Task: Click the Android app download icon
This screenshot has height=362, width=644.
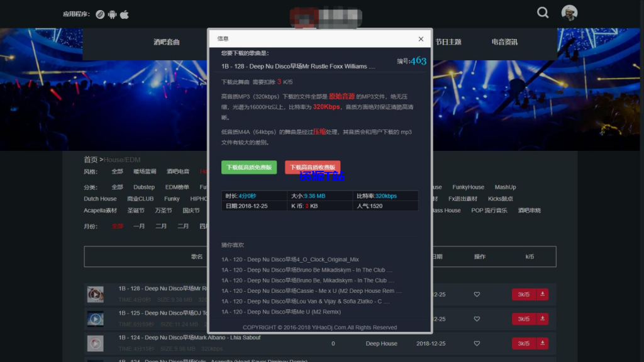Action: pos(111,14)
